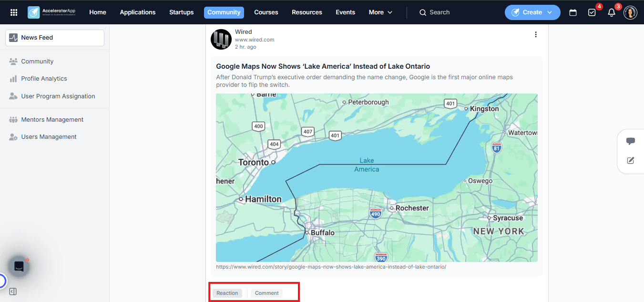Open the notifications bell icon
The height and width of the screenshot is (302, 644).
[x=612, y=12]
